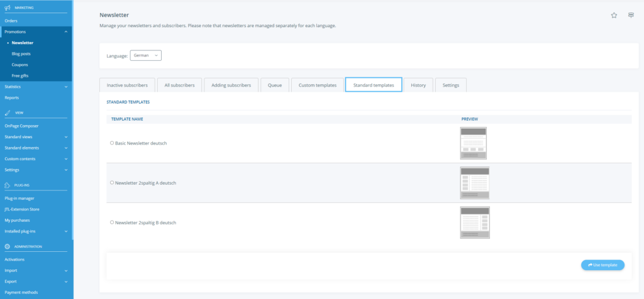Image resolution: width=644 pixels, height=299 pixels.
Task: Click the Administration section gear icon
Action: click(x=7, y=247)
